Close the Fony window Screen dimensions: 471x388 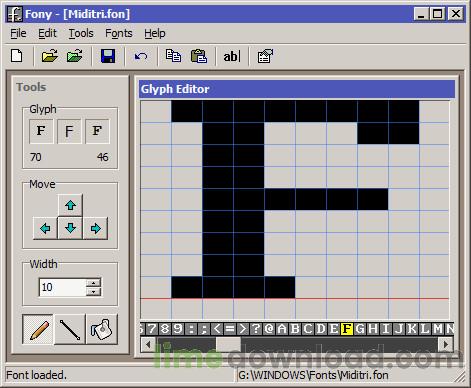(456, 14)
